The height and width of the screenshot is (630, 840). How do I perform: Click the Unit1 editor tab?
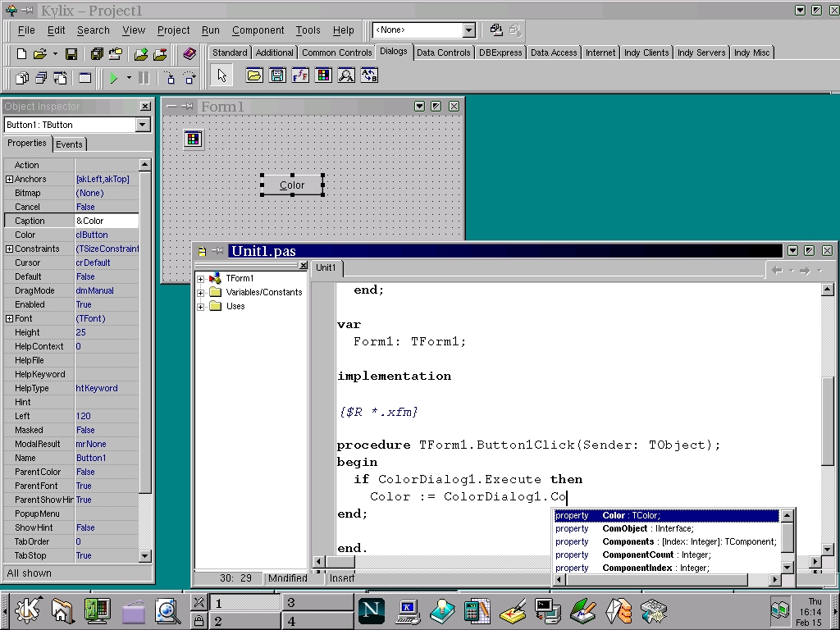pos(326,268)
